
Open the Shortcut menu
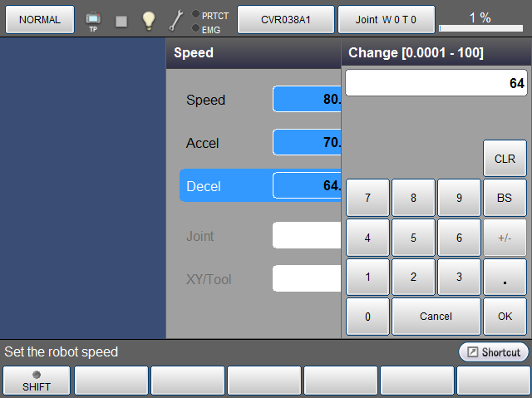[x=493, y=352]
